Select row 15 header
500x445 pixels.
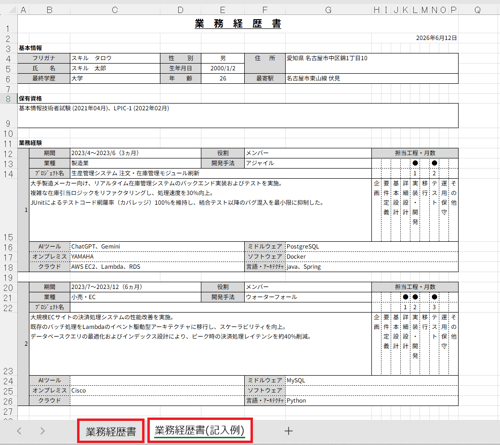point(8,210)
